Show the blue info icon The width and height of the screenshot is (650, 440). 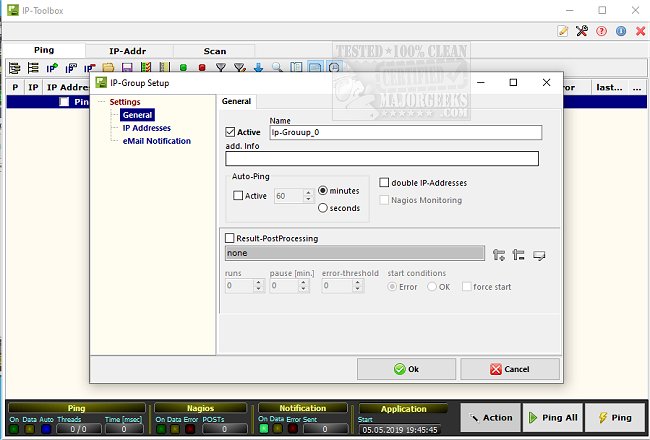point(621,31)
